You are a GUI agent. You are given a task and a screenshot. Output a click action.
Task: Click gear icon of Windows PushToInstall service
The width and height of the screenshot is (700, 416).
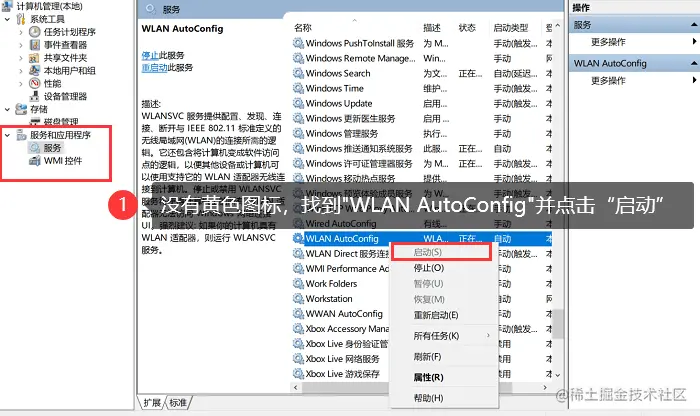point(298,43)
